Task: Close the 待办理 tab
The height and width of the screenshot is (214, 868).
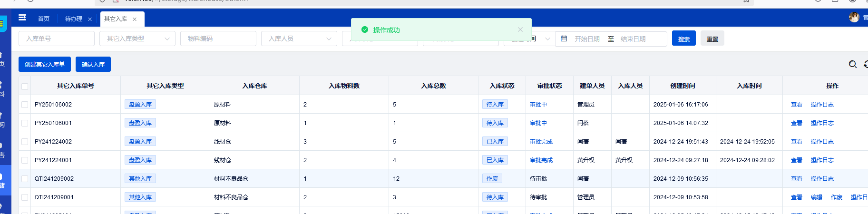Action: click(x=90, y=19)
